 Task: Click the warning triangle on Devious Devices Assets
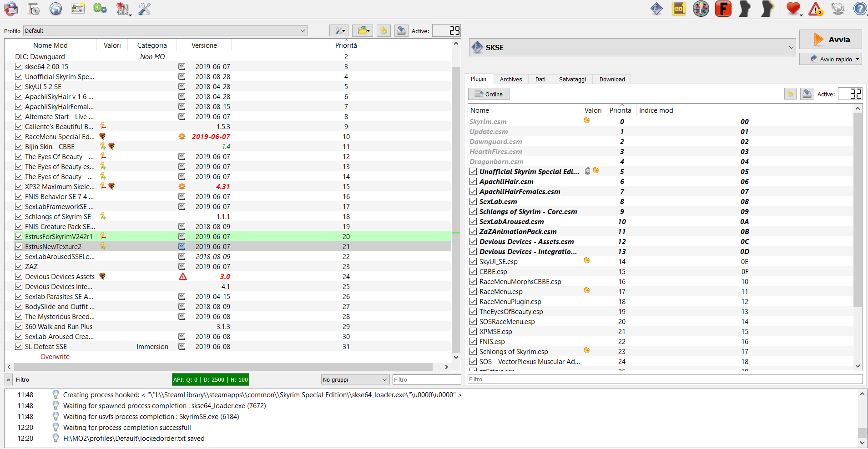[x=183, y=276]
